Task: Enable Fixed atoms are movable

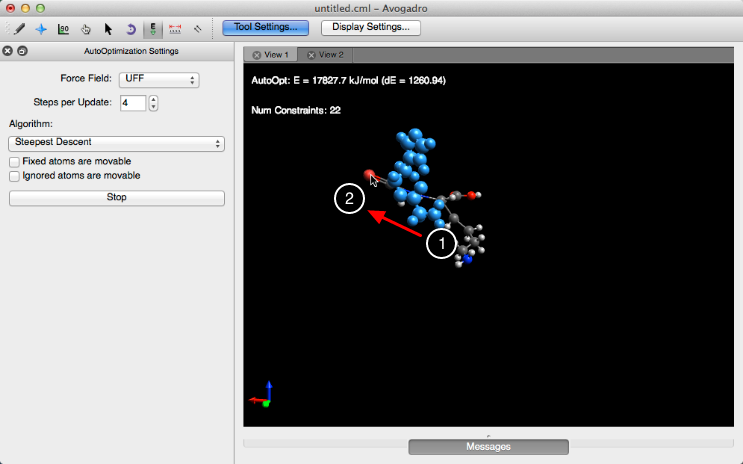Action: pos(15,161)
